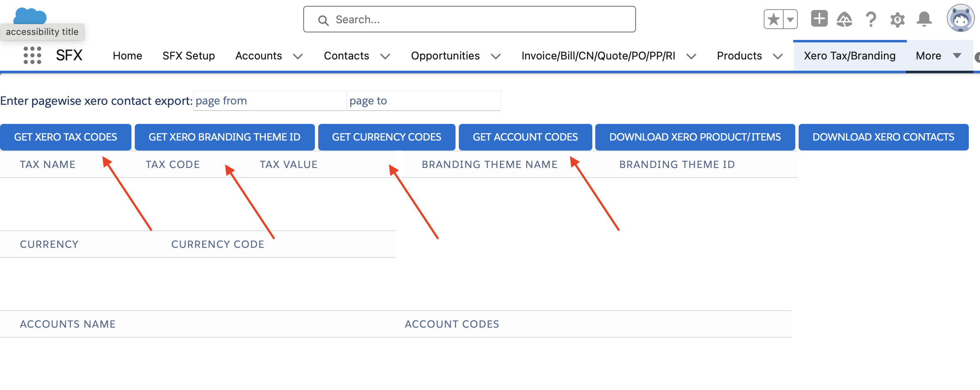Open the Contacts tab
The height and width of the screenshot is (390, 980).
(346, 56)
